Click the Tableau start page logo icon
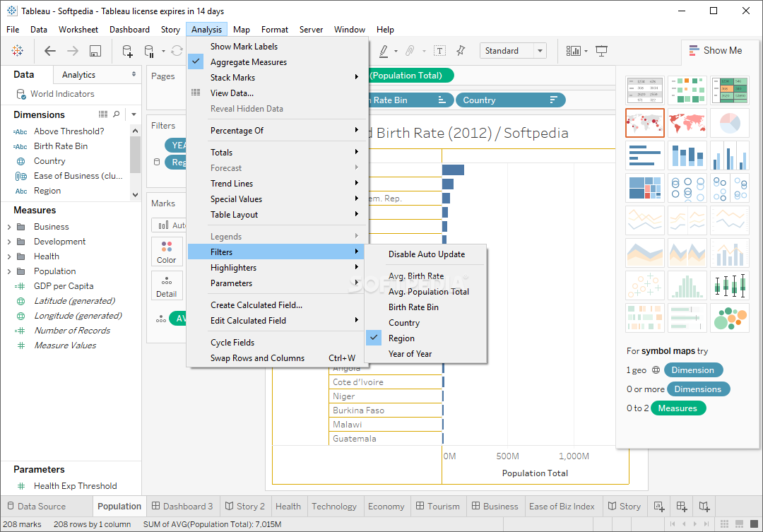This screenshot has width=763, height=532. (17, 51)
